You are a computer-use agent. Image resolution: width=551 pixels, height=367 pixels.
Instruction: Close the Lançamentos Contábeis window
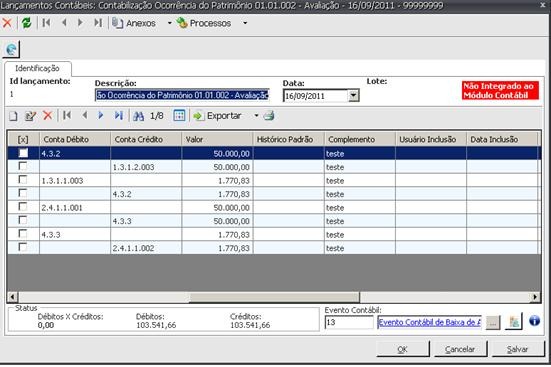point(543,5)
